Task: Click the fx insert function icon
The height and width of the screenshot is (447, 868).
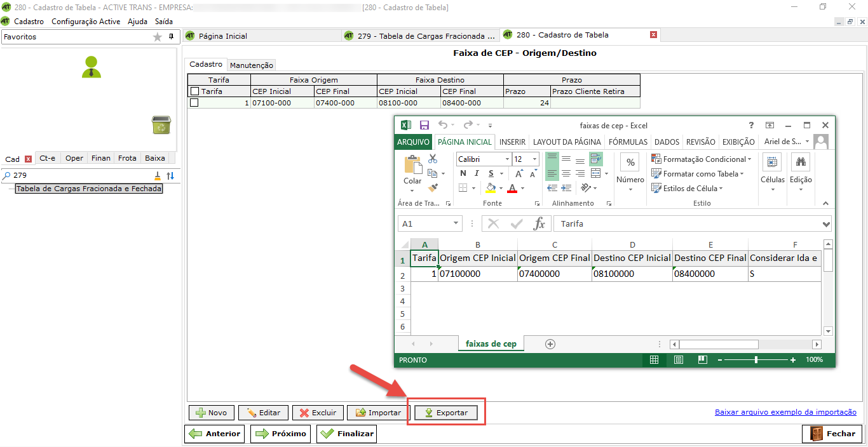Action: tap(539, 223)
